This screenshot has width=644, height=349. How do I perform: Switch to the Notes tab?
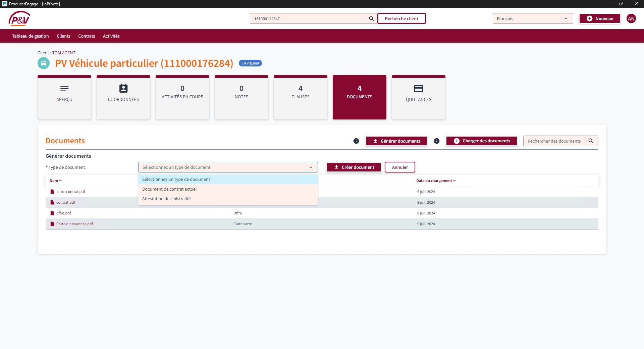(241, 97)
